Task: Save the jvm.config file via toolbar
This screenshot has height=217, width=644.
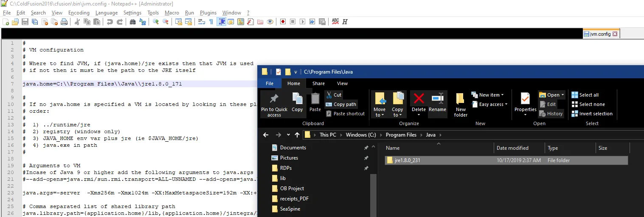Action: 25,22
